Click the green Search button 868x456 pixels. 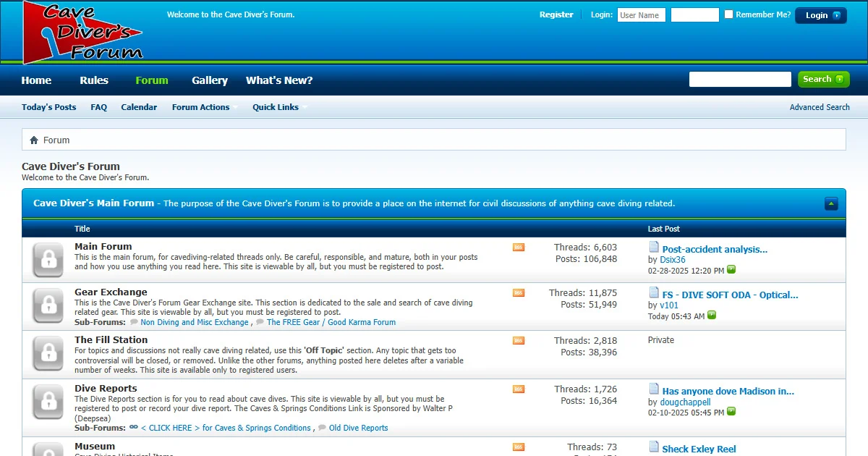pyautogui.click(x=824, y=79)
